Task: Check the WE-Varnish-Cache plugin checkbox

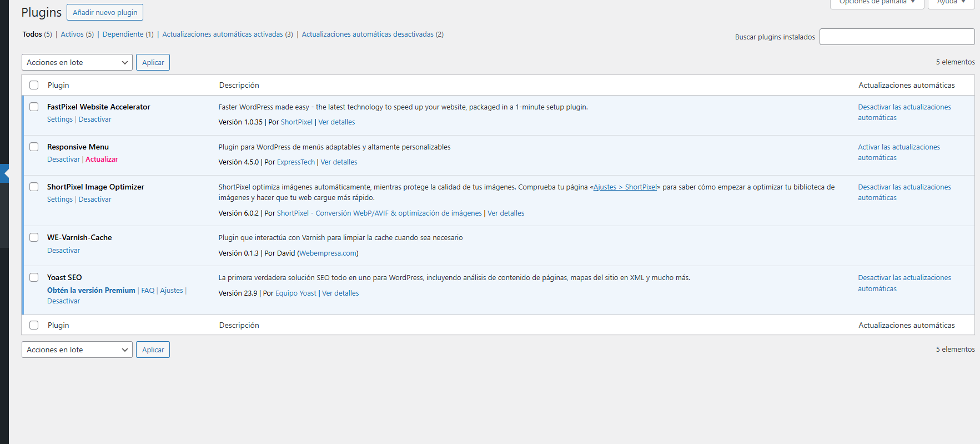Action: (x=34, y=237)
